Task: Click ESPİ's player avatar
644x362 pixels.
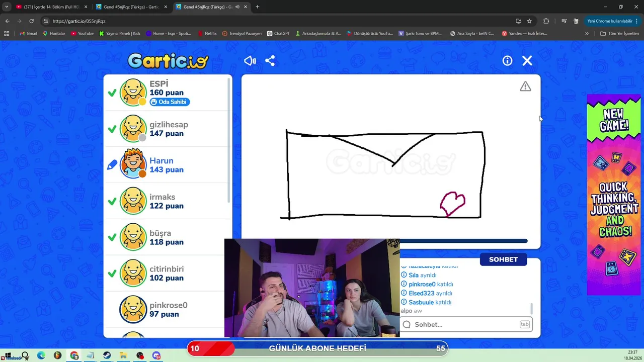Action: tap(133, 93)
